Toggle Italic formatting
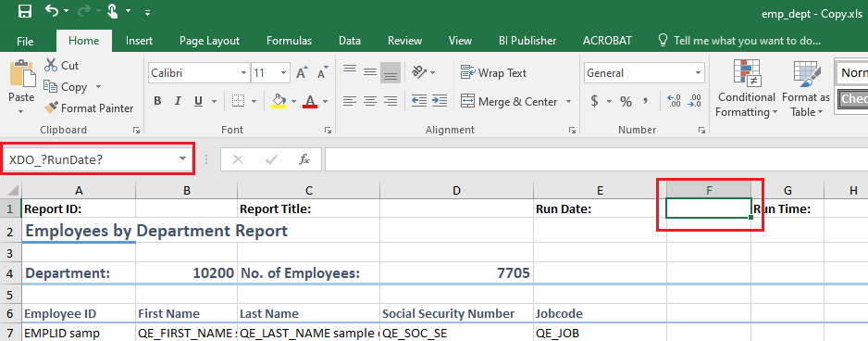The image size is (868, 341). coord(178,102)
